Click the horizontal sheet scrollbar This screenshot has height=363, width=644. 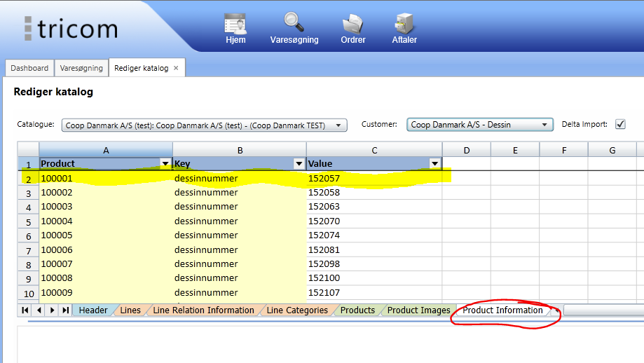pyautogui.click(x=604, y=310)
